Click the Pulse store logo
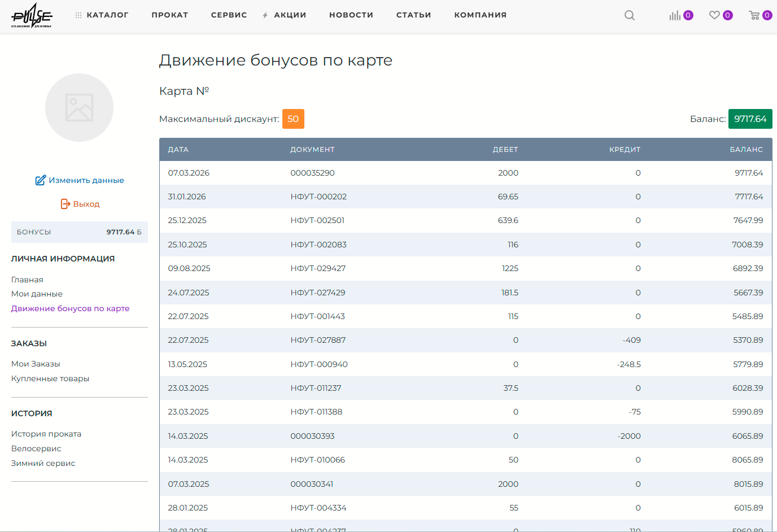This screenshot has height=532, width=777. click(32, 15)
